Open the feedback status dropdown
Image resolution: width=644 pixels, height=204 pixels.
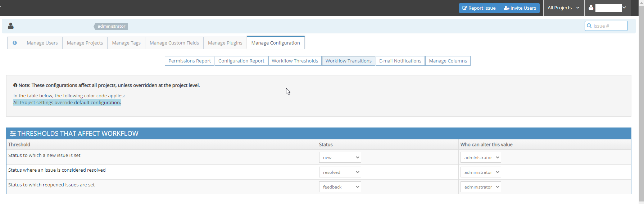tap(340, 187)
